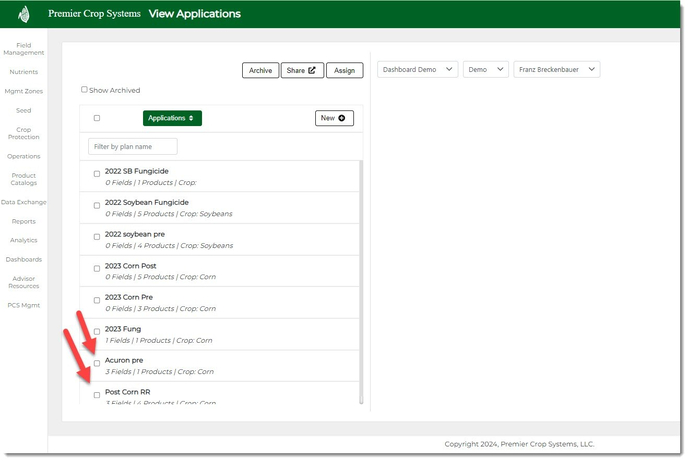Image resolution: width=688 pixels, height=461 pixels.
Task: Click the Archive button
Action: tap(260, 70)
